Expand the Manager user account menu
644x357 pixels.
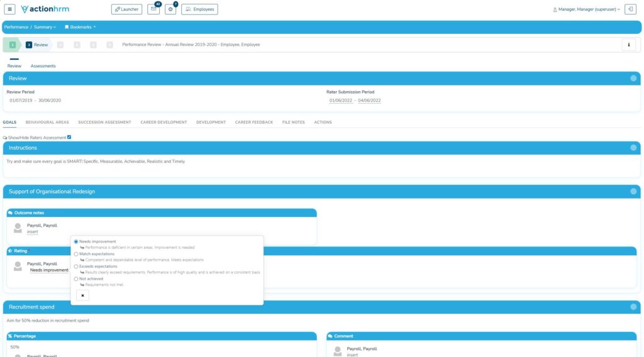point(586,9)
